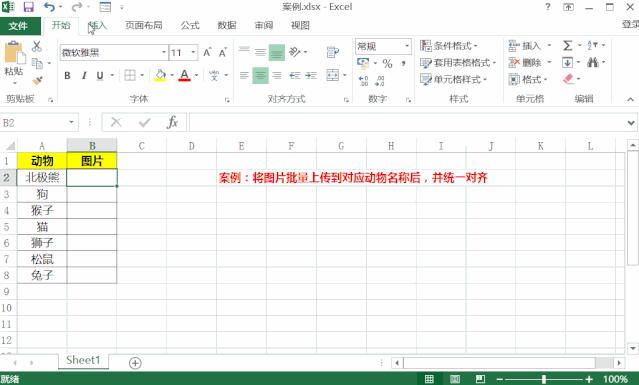
Task: Activate the Format Painter brush
Action: [37, 80]
